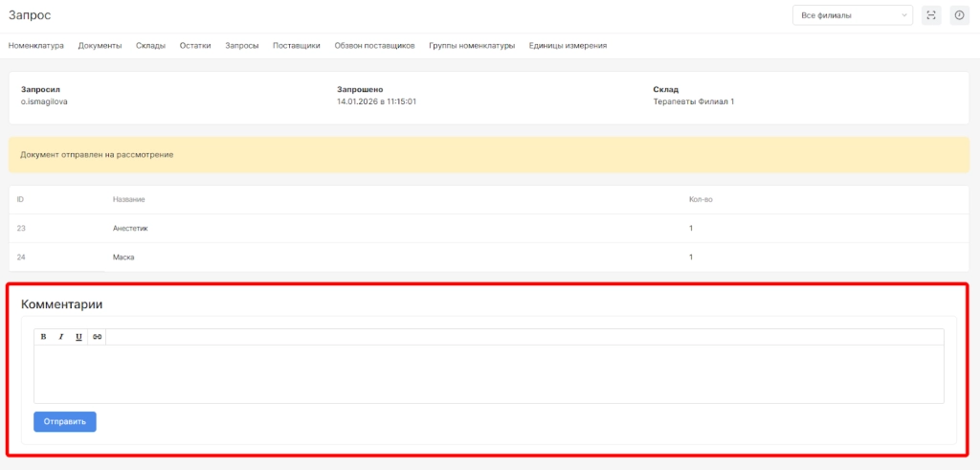This screenshot has height=470, width=980.
Task: Go to the Документы tab
Action: (100, 45)
